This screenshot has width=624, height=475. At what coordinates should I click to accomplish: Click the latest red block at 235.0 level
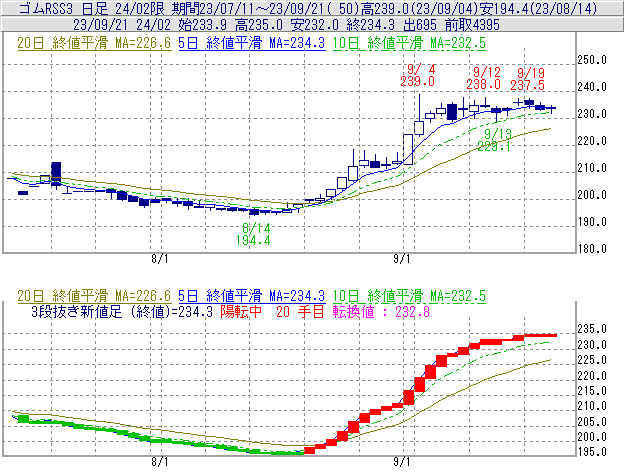(x=540, y=335)
